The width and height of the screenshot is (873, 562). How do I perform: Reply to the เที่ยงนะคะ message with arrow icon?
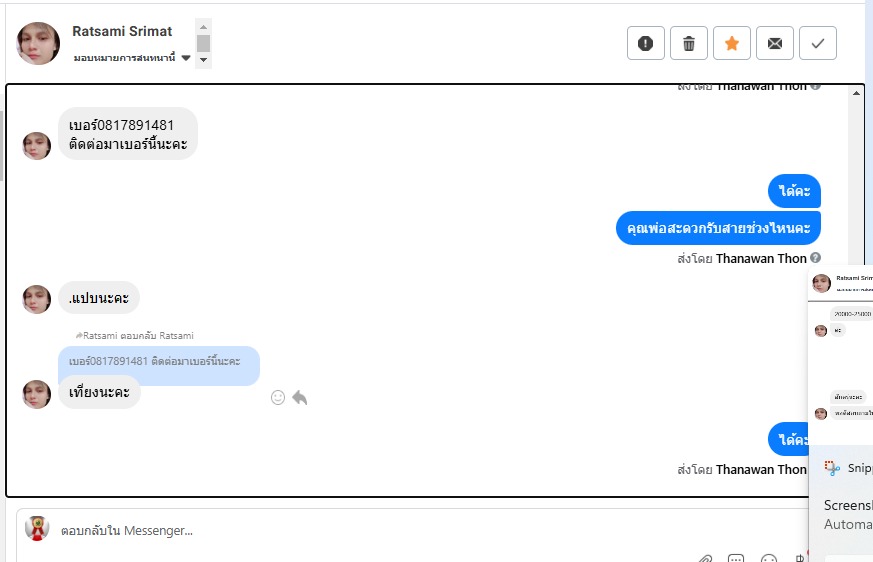[x=300, y=397]
